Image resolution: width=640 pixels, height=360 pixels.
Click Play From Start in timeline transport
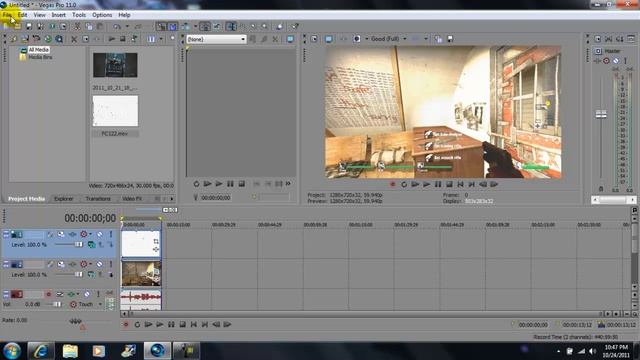149,325
